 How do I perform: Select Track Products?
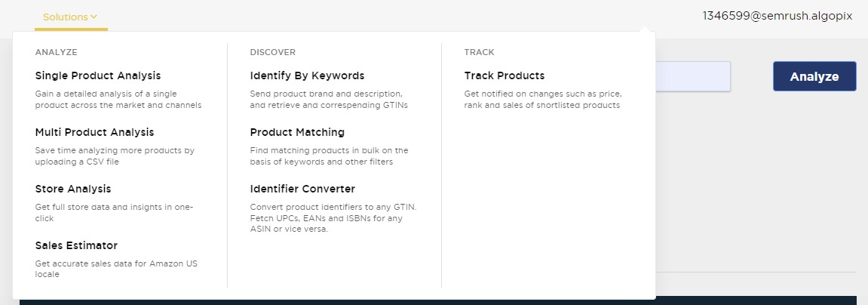(504, 75)
